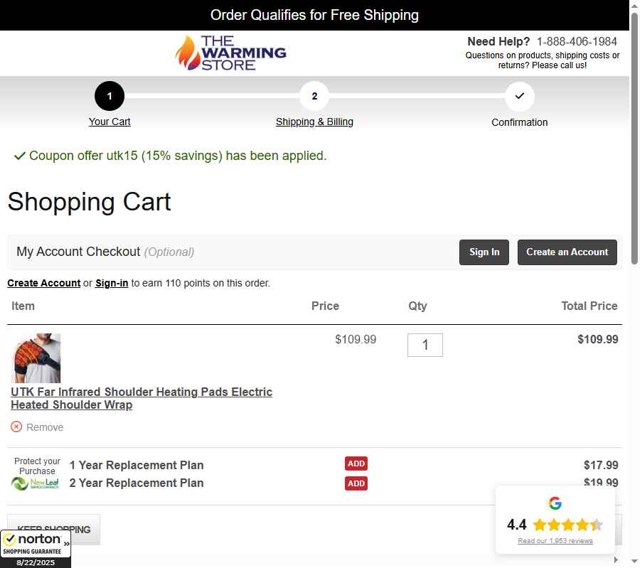
Task: Click the 'Need Help?' text
Action: click(498, 42)
